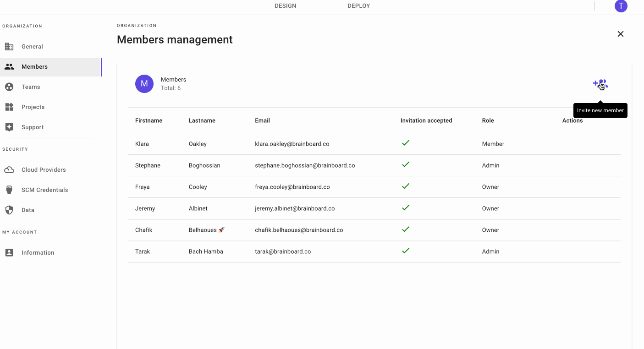Click the Invite new member icon

pyautogui.click(x=600, y=84)
